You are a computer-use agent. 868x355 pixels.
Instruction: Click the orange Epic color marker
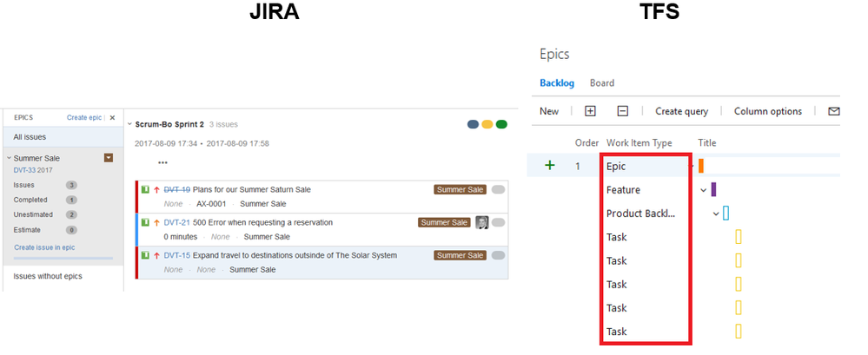pyautogui.click(x=701, y=166)
